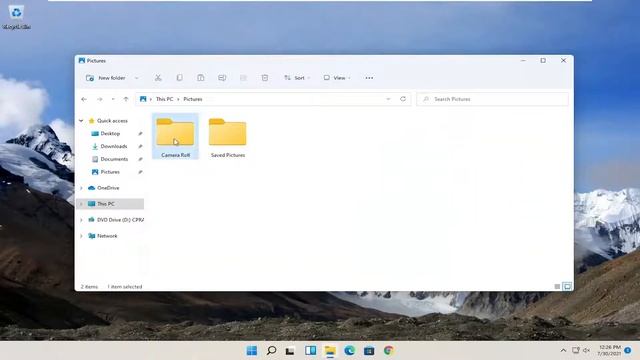Viewport: 640px width, 360px height.
Task: Click Pictures in the address breadcrumb
Action: pyautogui.click(x=193, y=99)
